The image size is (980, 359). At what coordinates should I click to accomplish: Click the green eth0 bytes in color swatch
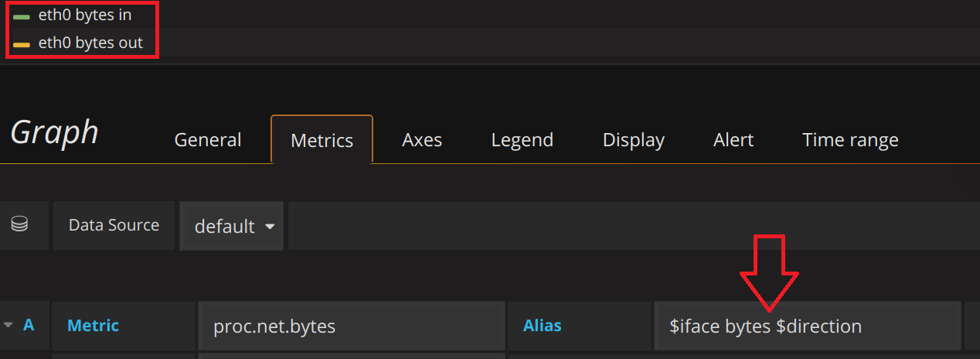click(x=22, y=16)
